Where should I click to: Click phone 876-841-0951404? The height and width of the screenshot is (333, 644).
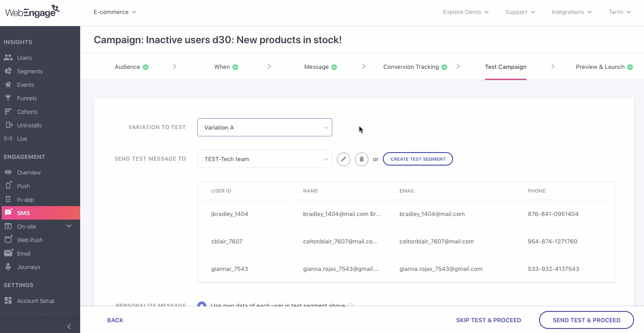[x=553, y=214]
